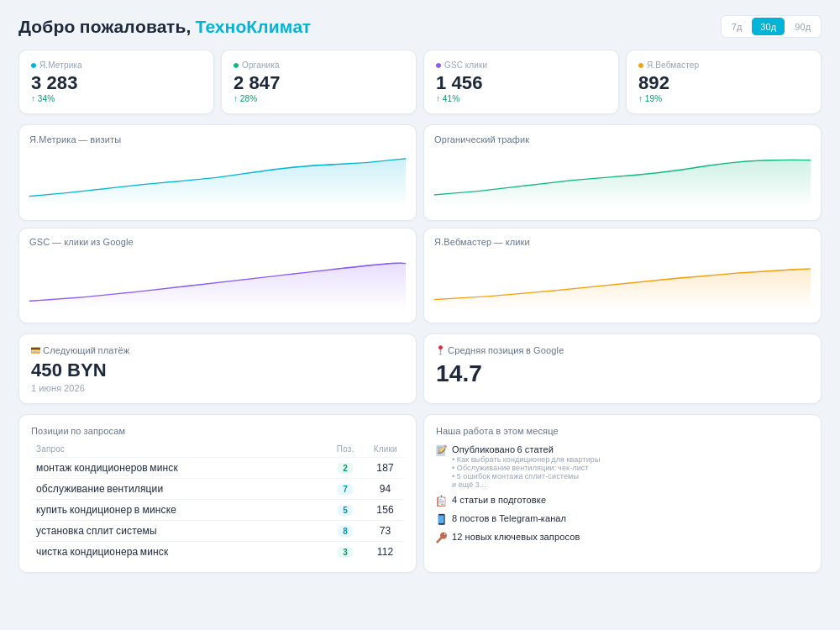Click the clipboard icon by 4 статьи в подготовке

click(442, 501)
